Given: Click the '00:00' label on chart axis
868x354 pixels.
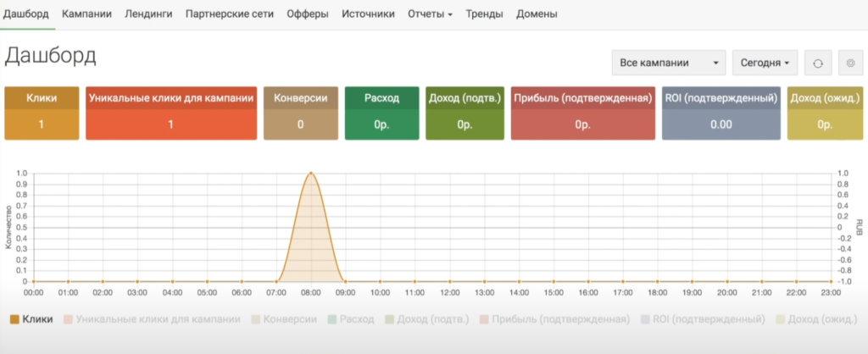Looking at the screenshot, I should [34, 293].
